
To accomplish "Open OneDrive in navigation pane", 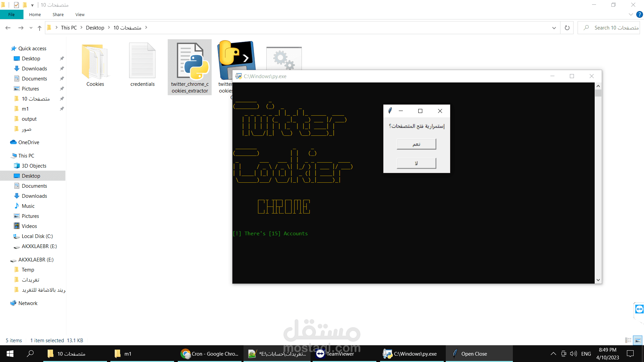I will tap(29, 142).
